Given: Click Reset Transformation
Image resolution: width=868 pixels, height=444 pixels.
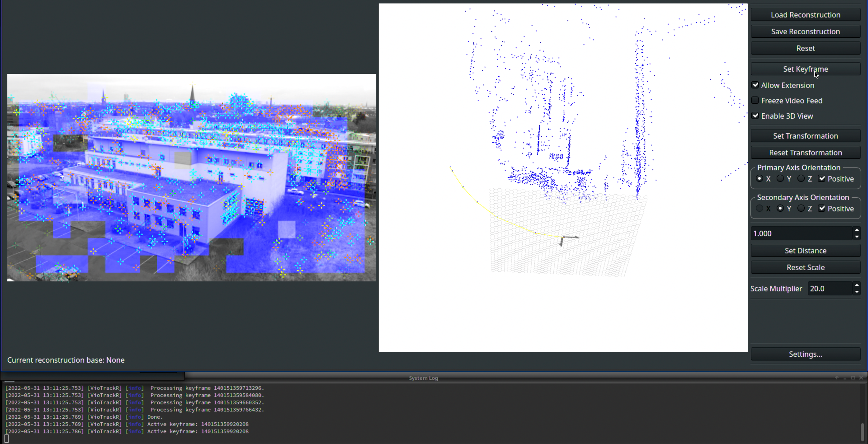Looking at the screenshot, I should pyautogui.click(x=805, y=153).
